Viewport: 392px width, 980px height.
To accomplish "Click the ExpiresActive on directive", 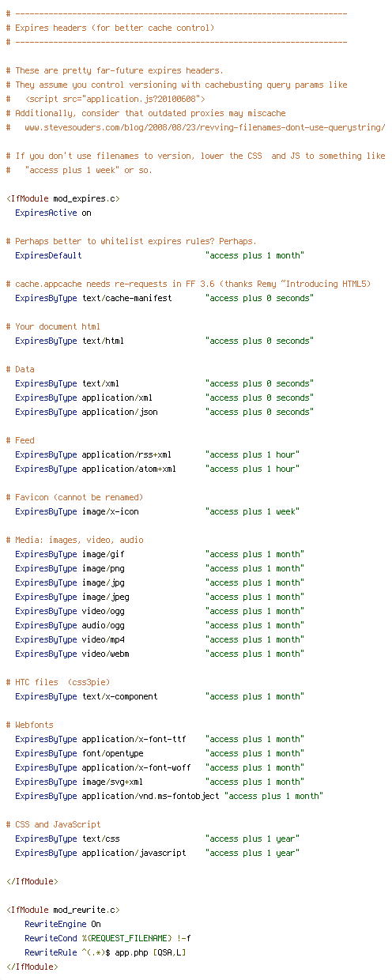I will 53,213.
